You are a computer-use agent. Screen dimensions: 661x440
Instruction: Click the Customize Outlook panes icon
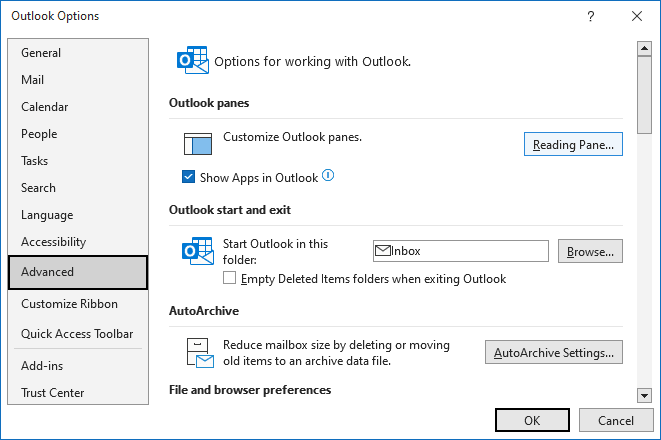pos(198,144)
